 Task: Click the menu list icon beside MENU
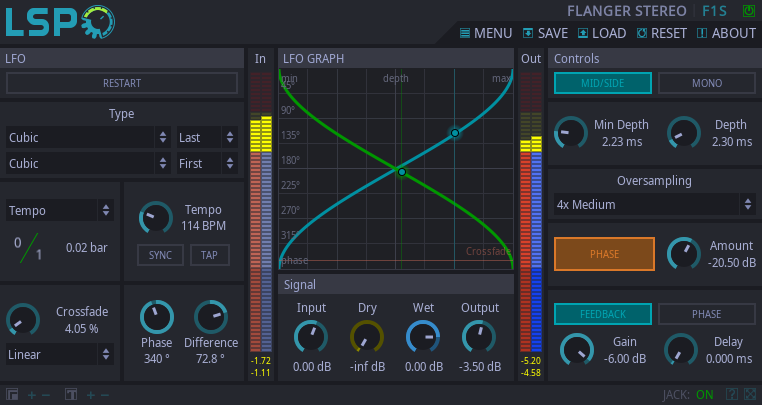pos(465,33)
